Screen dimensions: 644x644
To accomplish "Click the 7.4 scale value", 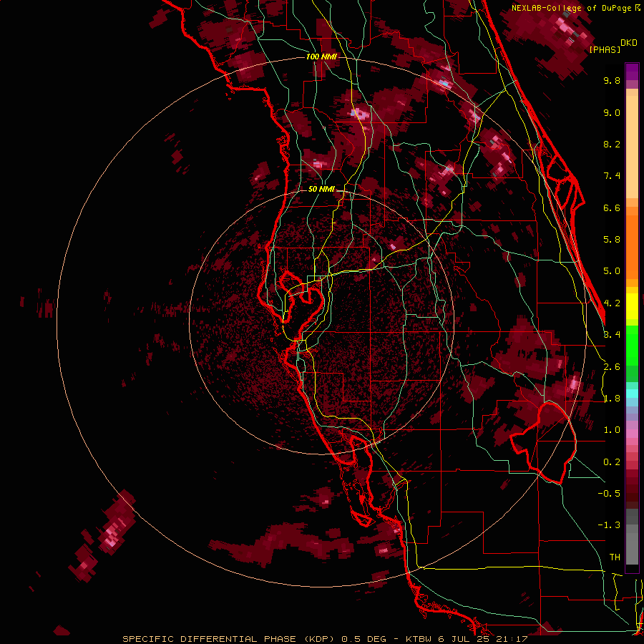I will (x=612, y=176).
